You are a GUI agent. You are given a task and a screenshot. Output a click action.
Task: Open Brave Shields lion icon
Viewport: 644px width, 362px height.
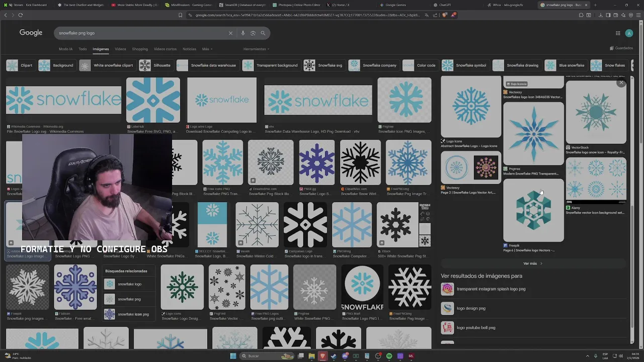tap(444, 15)
